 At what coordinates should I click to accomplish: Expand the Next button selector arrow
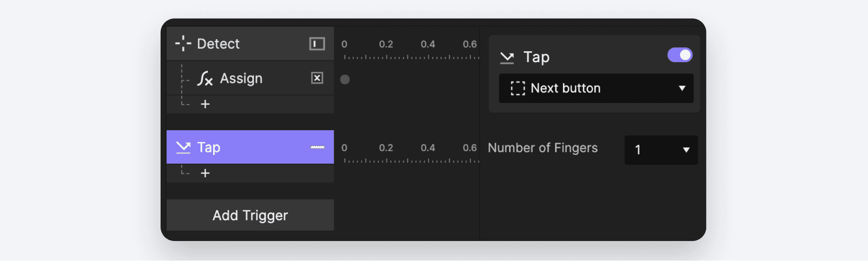(681, 88)
